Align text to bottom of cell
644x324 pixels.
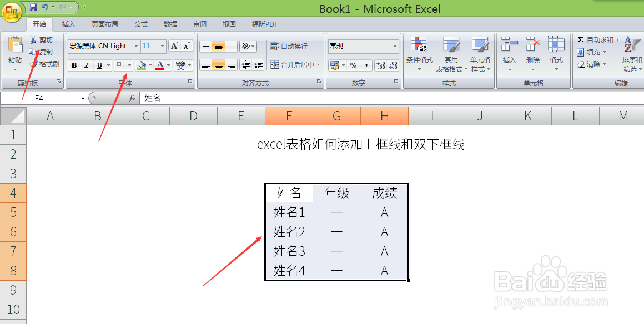pos(232,47)
